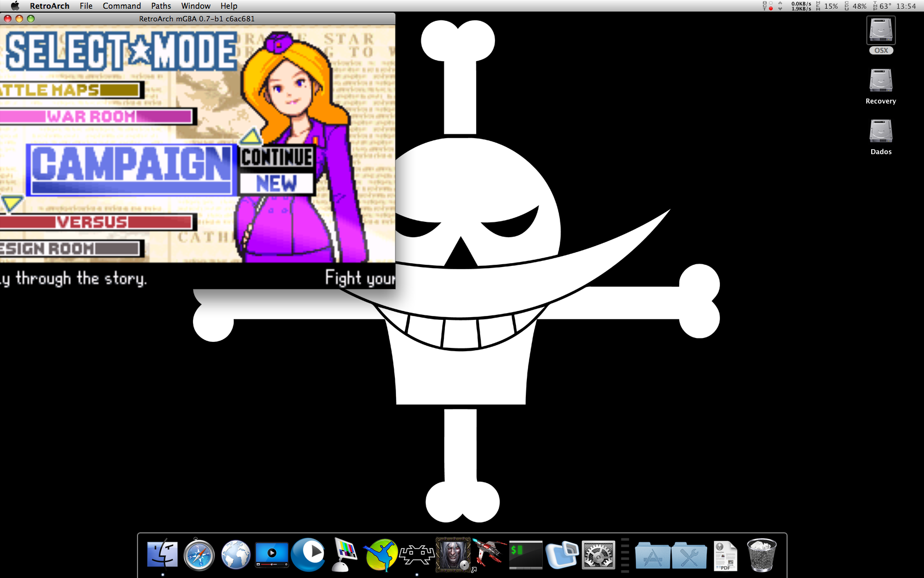The height and width of the screenshot is (578, 924).
Task: Open the Window menu
Action: (196, 6)
